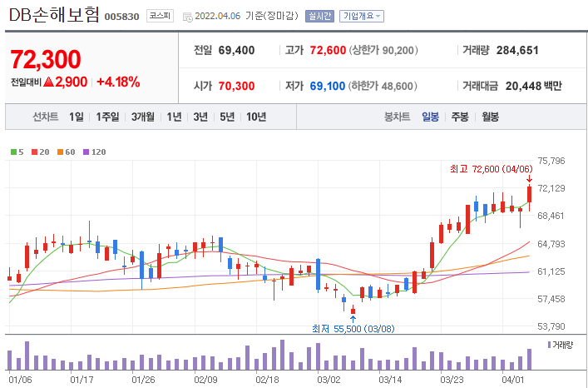Select the 1일 line chart period
Screen dimensions: 588x388
point(77,117)
